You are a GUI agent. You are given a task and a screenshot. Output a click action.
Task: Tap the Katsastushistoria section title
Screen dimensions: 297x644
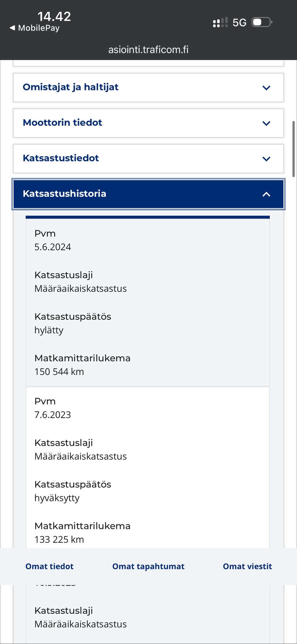pos(64,194)
